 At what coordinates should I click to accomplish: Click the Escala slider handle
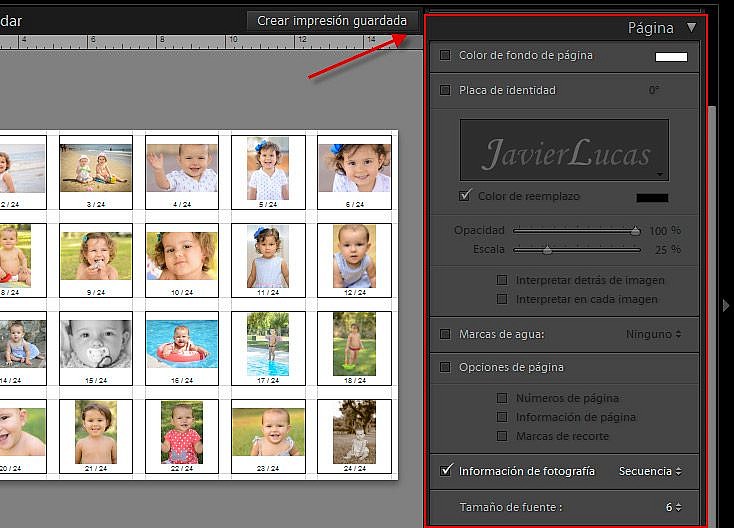point(547,249)
